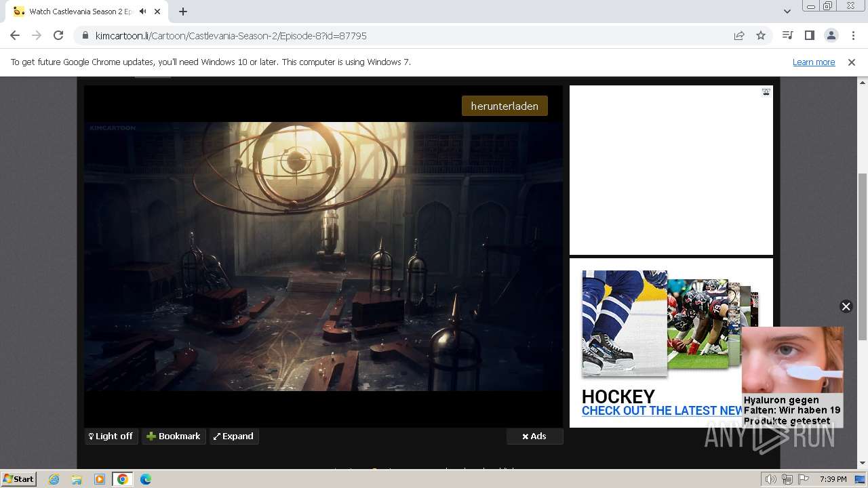The width and height of the screenshot is (868, 488).
Task: Expand the tab search dropdown
Action: (x=787, y=12)
